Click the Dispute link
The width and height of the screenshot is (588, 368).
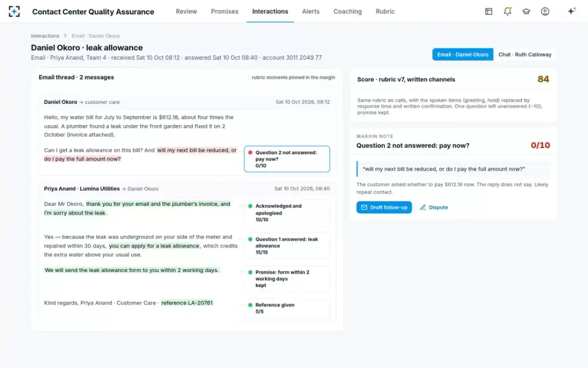[434, 208]
